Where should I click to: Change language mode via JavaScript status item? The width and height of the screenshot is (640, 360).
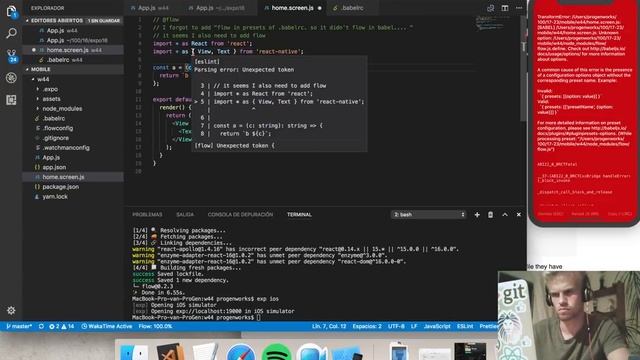437,327
